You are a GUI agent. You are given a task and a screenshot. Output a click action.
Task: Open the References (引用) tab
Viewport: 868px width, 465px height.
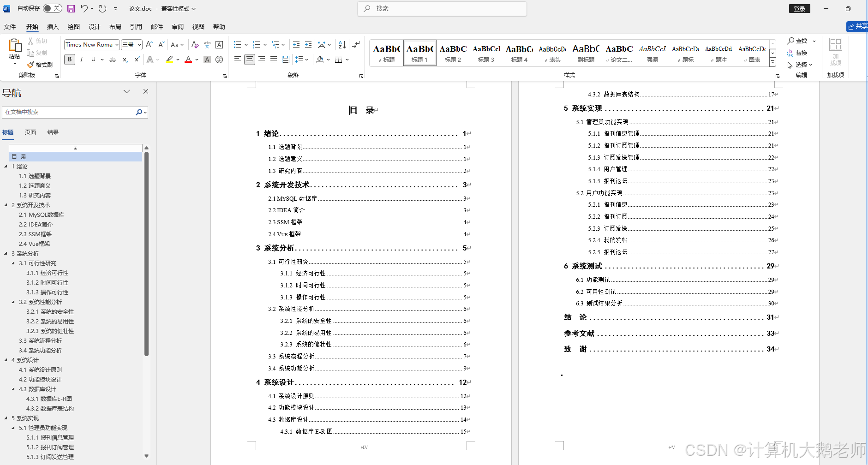point(136,27)
